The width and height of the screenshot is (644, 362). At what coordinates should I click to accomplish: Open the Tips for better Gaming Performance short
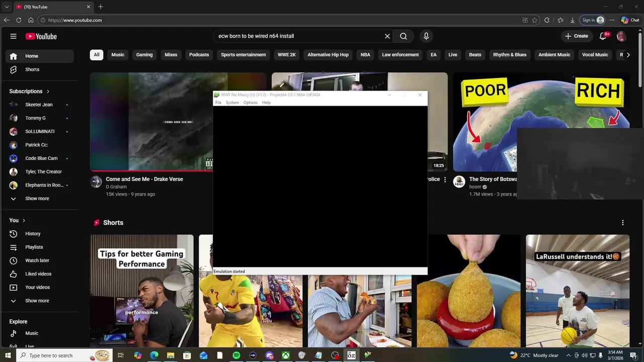tap(142, 291)
